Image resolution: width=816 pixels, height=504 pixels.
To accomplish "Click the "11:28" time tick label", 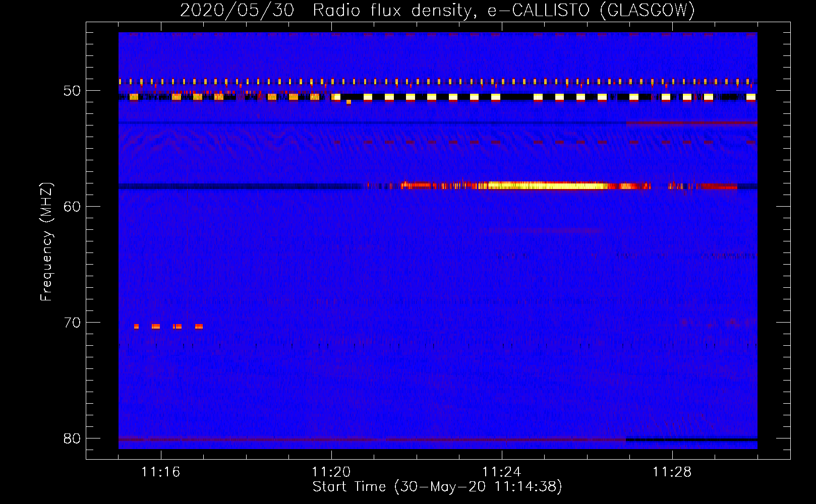I will (x=672, y=472).
